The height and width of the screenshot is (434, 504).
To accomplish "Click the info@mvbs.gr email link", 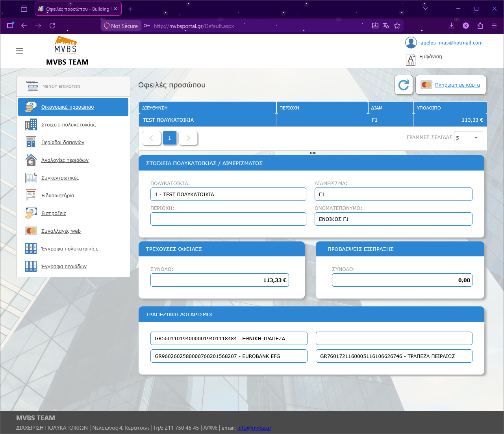I will (x=254, y=428).
